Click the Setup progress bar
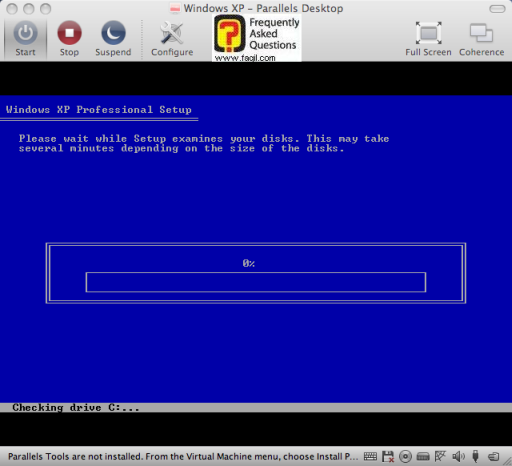Screen dimensions: 512x466 click(256, 282)
